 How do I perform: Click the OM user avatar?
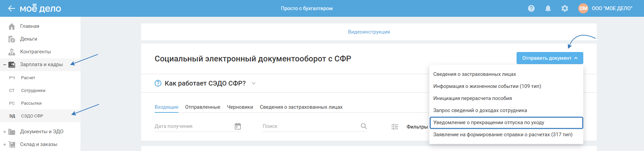click(x=583, y=8)
